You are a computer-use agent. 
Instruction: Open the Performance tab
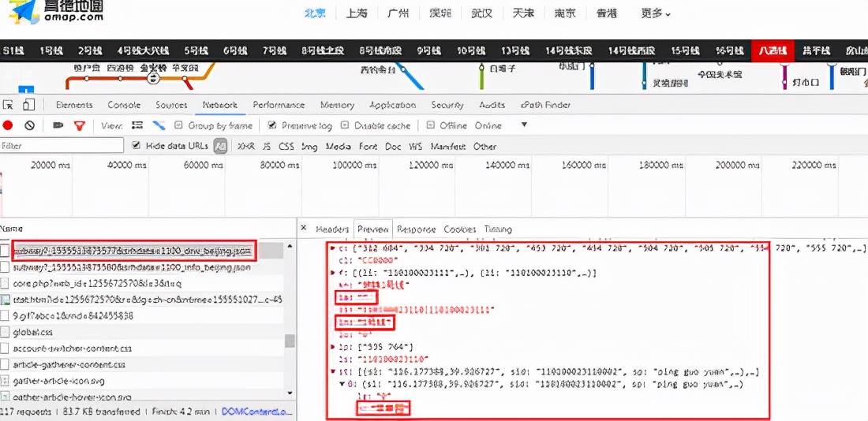click(279, 105)
